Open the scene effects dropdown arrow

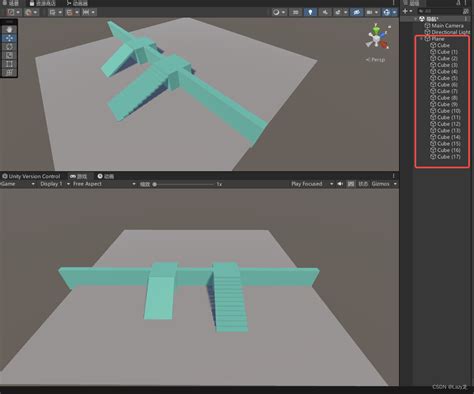click(x=346, y=13)
